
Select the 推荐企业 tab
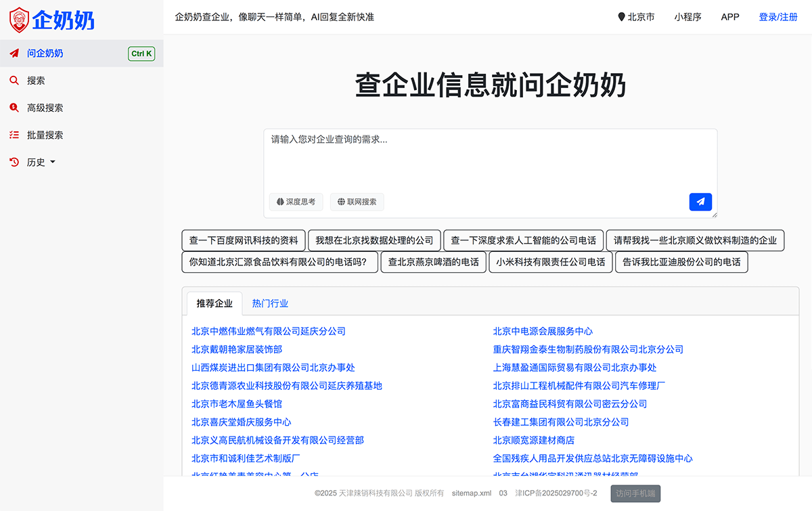coord(215,303)
